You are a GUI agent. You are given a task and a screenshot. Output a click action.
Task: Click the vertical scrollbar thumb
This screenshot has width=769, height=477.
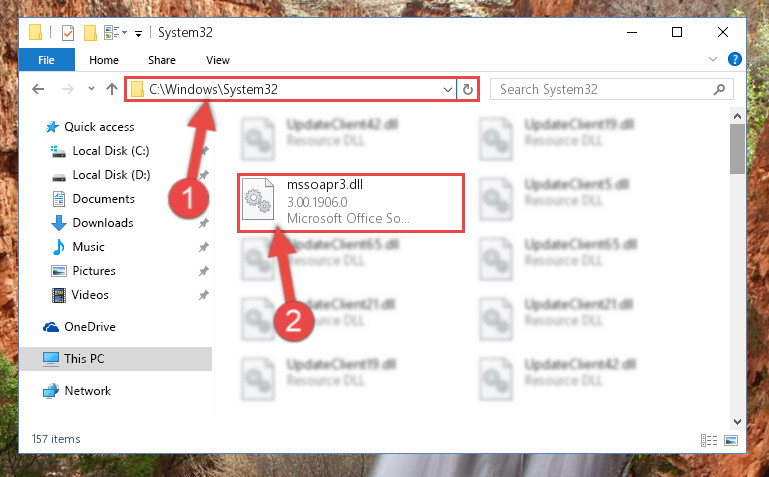(737, 149)
